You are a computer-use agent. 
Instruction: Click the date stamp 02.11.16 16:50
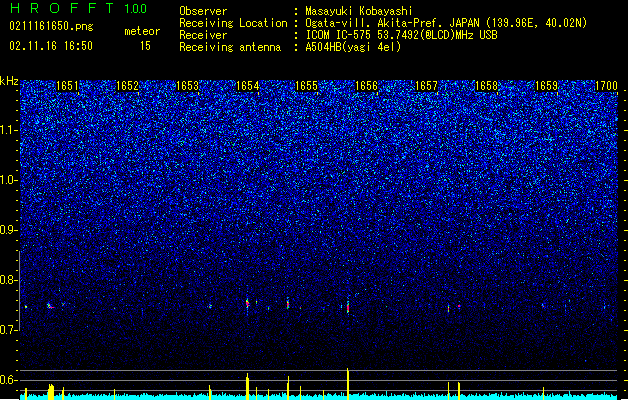pyautogui.click(x=51, y=46)
